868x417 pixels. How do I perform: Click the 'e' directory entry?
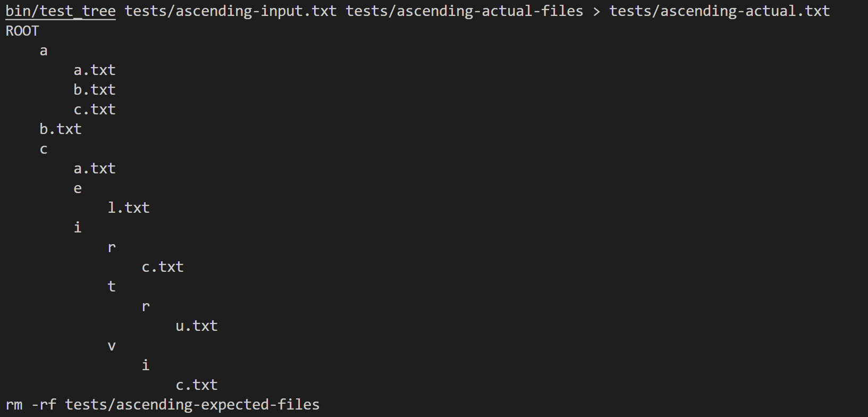(78, 188)
